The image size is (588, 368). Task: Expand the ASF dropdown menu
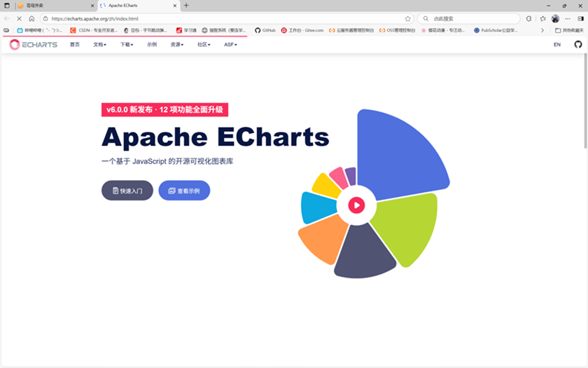point(230,45)
